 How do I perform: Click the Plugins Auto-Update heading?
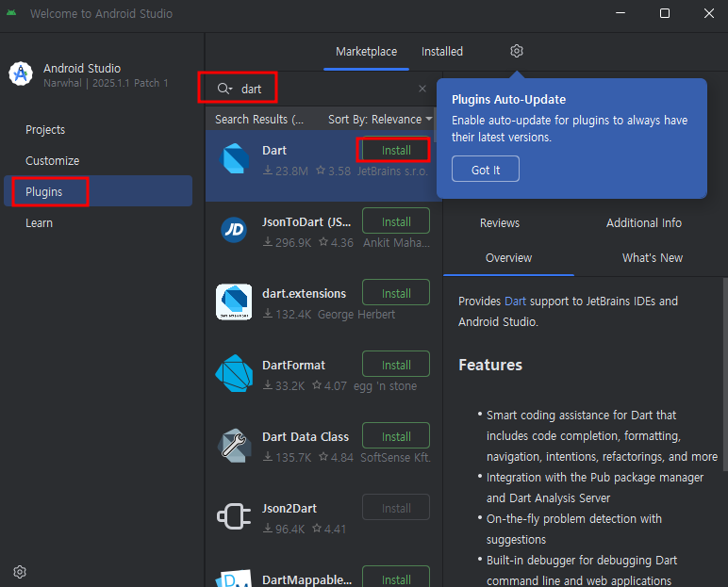[509, 99]
